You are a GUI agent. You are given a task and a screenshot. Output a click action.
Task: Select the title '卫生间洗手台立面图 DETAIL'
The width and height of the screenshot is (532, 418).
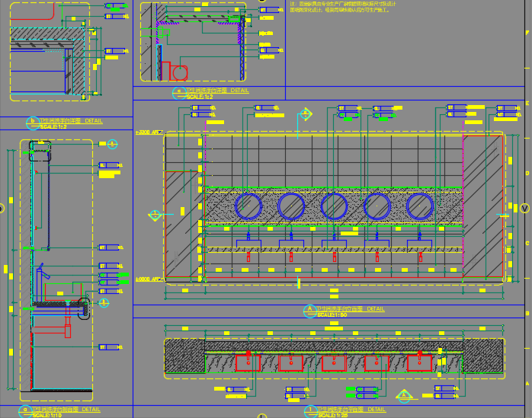coord(351,309)
